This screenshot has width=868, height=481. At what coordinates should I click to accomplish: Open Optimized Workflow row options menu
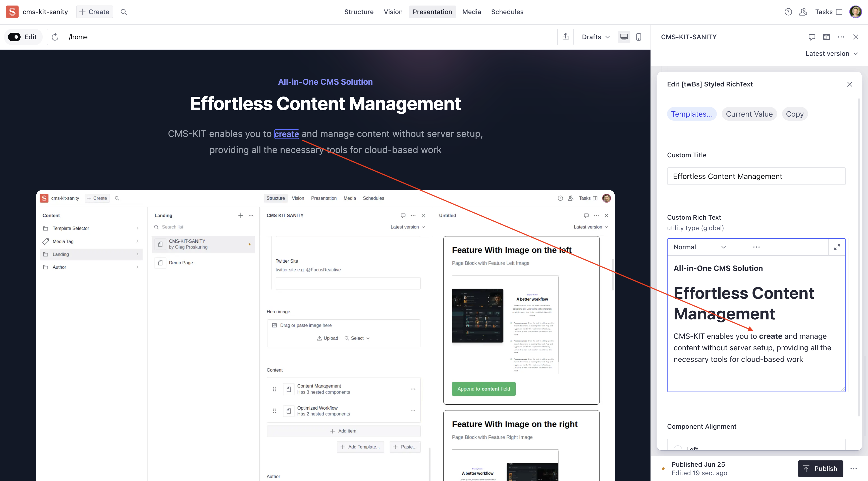point(412,411)
